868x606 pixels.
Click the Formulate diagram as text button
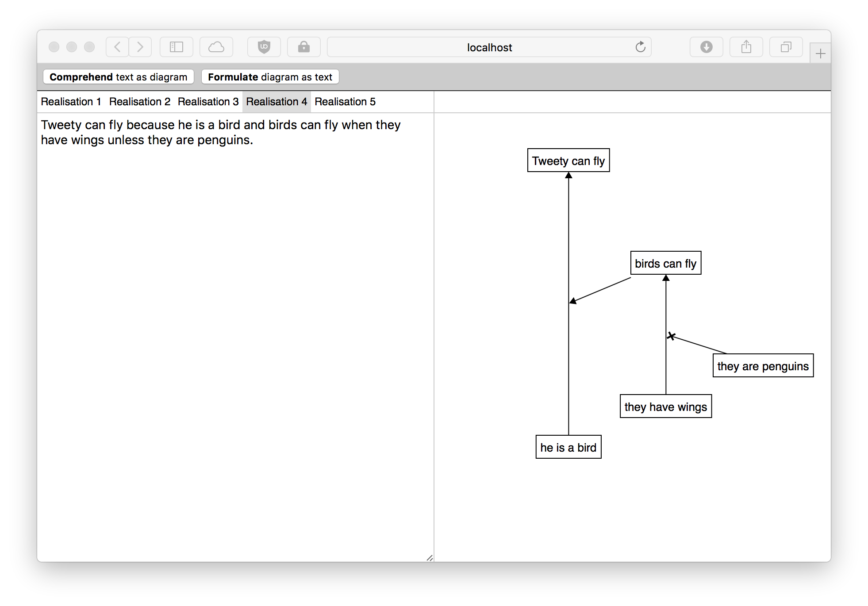(x=270, y=77)
